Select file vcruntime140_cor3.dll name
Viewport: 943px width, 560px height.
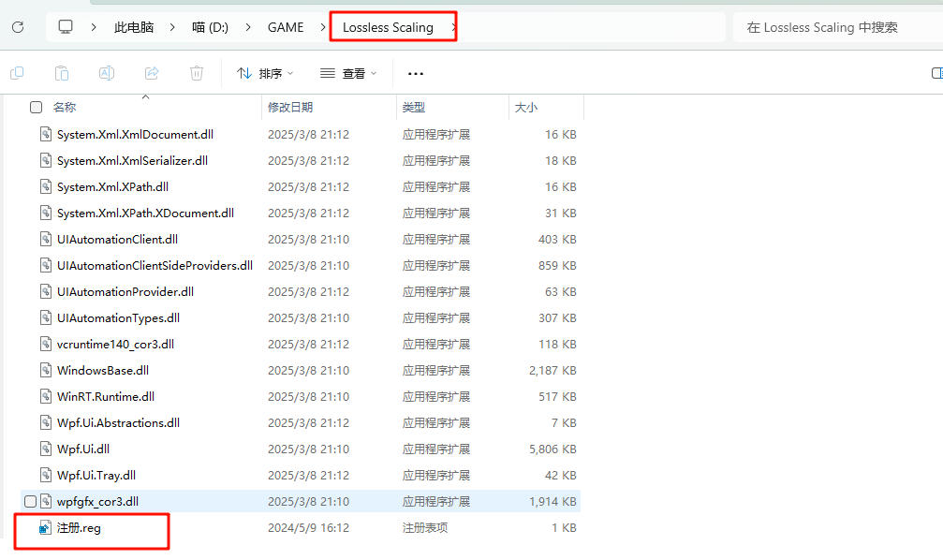click(x=115, y=344)
